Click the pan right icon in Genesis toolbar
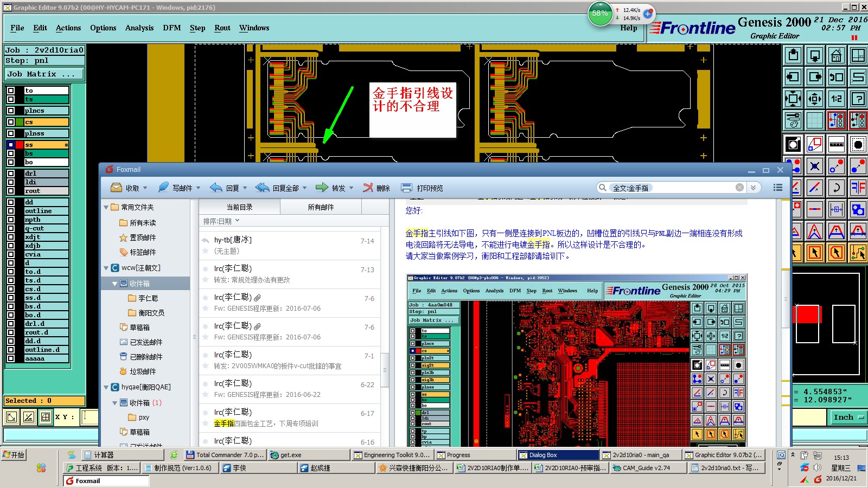 815,77
